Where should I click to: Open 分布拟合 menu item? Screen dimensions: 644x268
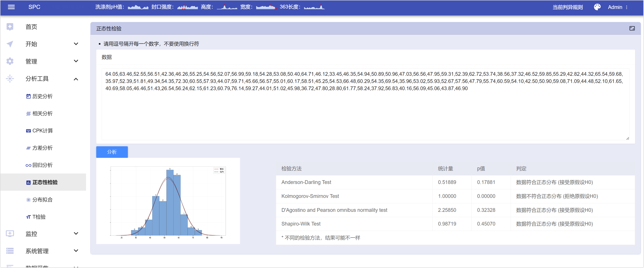coord(43,200)
